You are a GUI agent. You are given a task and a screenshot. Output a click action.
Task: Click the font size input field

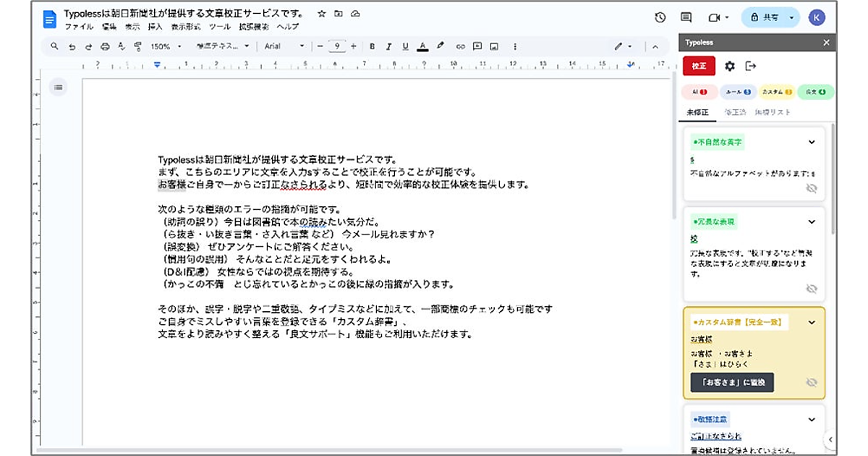336,46
